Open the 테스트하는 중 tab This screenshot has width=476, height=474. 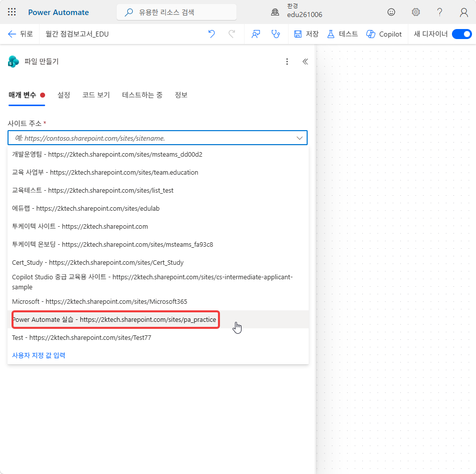(142, 95)
